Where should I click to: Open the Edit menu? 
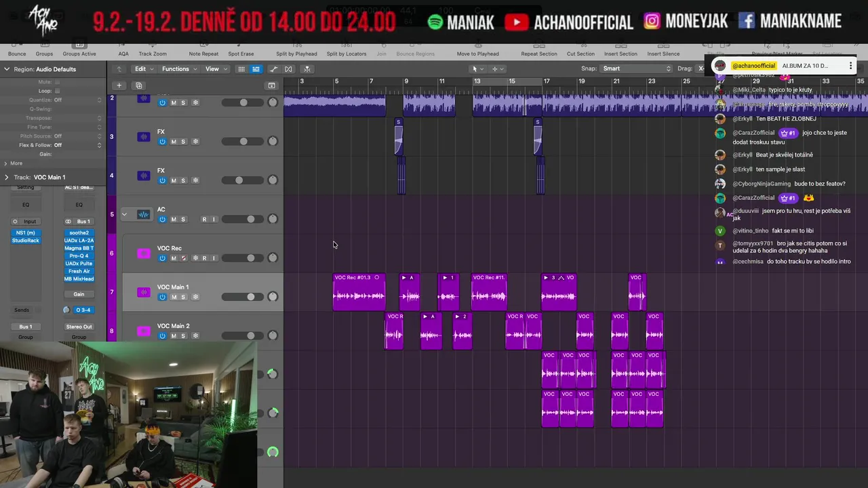point(143,69)
